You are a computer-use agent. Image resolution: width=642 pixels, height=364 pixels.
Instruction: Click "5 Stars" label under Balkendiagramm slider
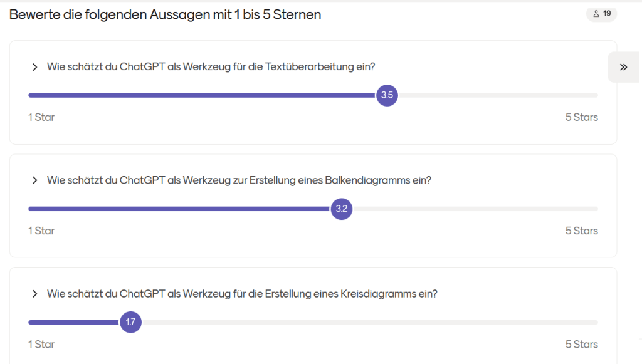click(581, 231)
